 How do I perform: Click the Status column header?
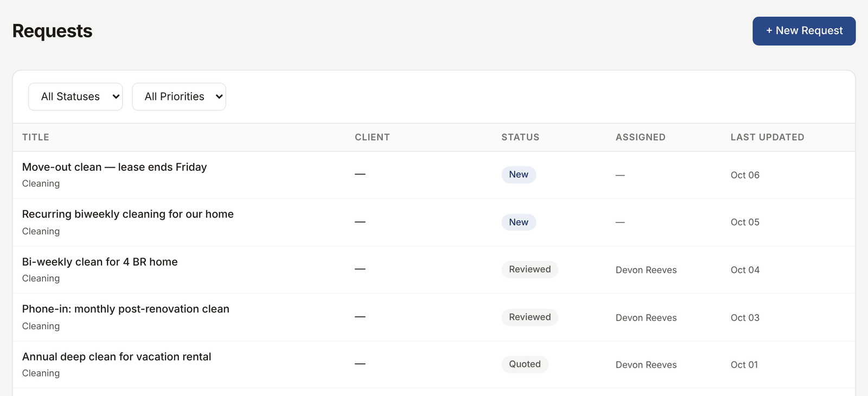(520, 137)
